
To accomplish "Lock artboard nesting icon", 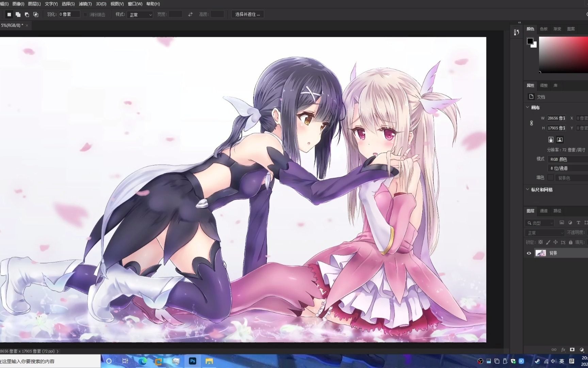I will (x=563, y=242).
